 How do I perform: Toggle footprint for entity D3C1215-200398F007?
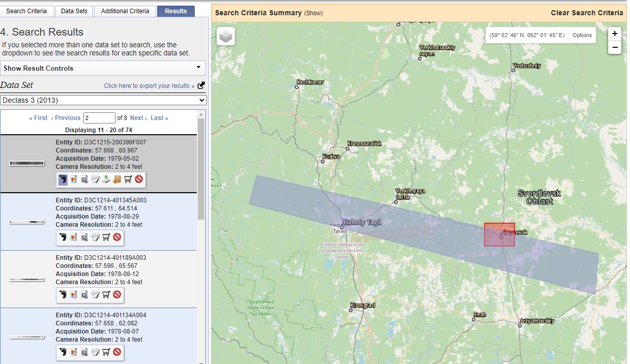tap(63, 179)
